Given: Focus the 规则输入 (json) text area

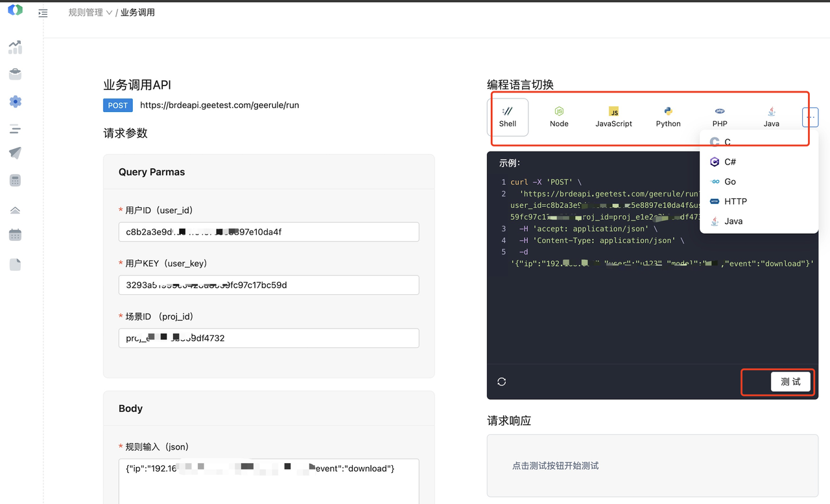Looking at the screenshot, I should pyautogui.click(x=268, y=481).
